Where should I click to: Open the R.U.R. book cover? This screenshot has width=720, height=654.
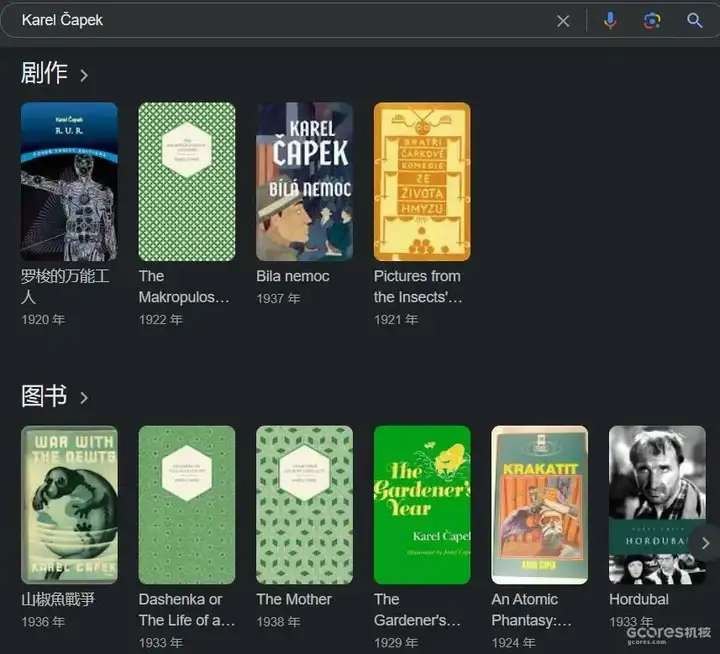pyautogui.click(x=69, y=182)
